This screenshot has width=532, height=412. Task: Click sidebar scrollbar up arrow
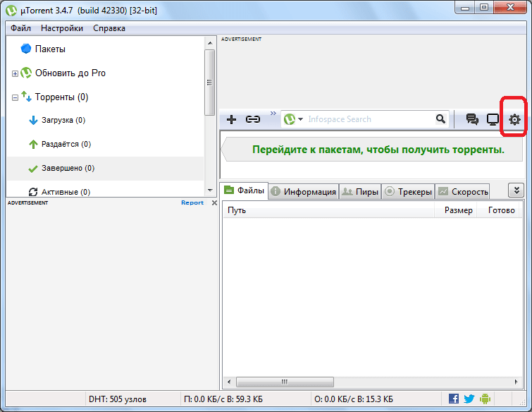click(x=210, y=43)
